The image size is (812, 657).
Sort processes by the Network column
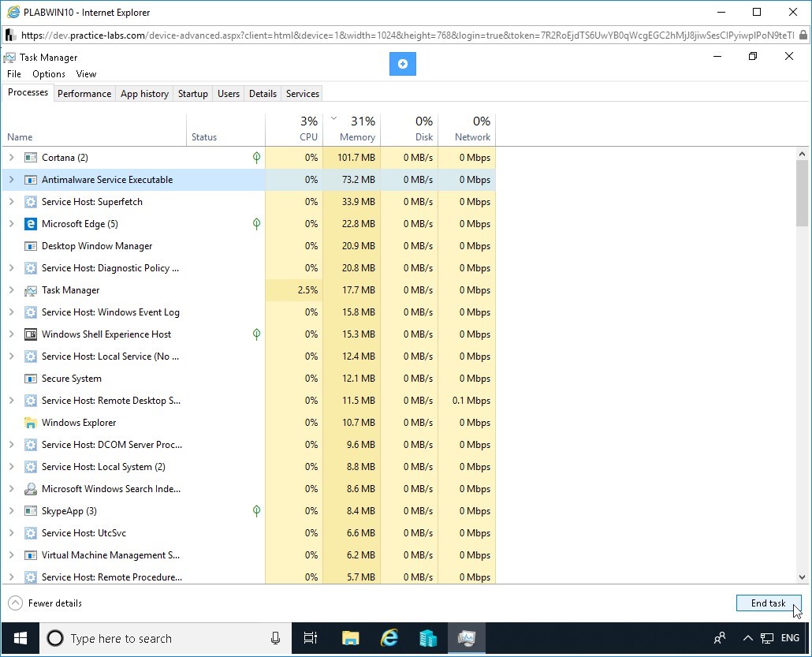tap(467, 129)
